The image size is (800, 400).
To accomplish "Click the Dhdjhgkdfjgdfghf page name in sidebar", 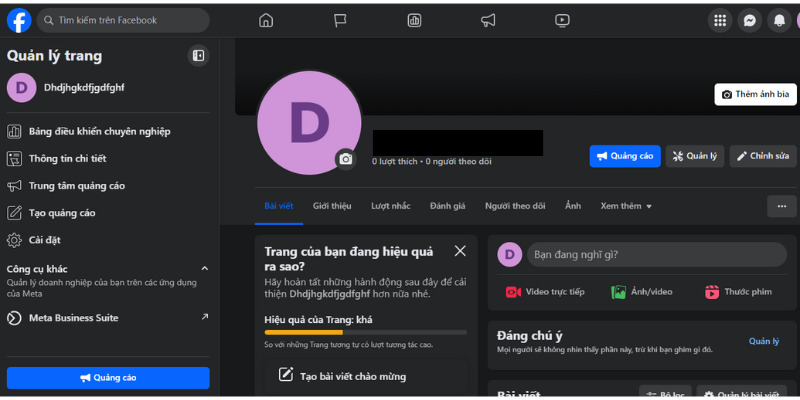I will click(84, 88).
